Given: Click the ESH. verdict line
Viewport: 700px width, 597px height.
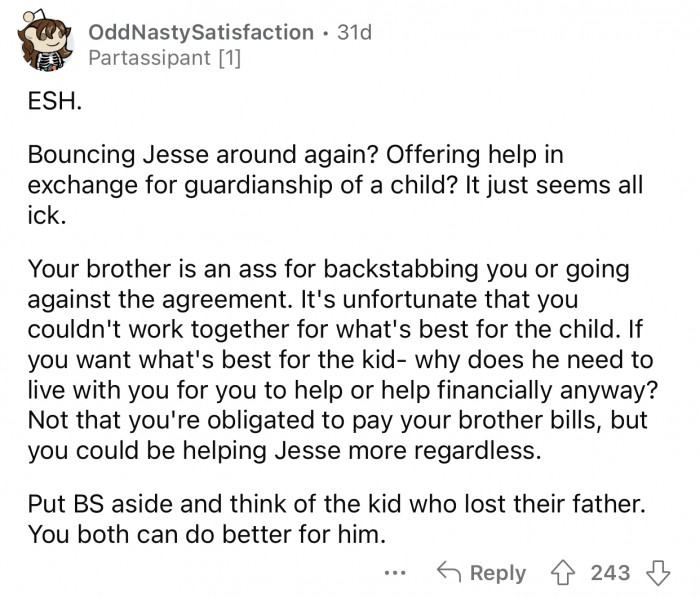Looking at the screenshot, I should [55, 100].
